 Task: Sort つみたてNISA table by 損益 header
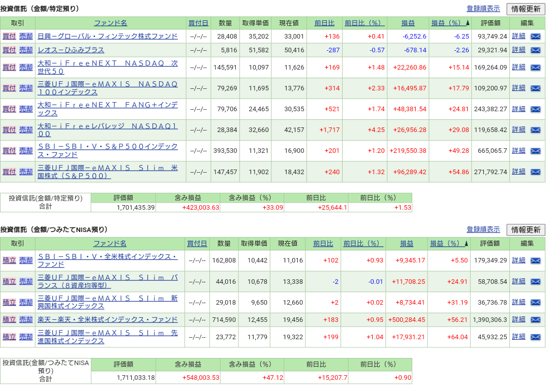[407, 243]
